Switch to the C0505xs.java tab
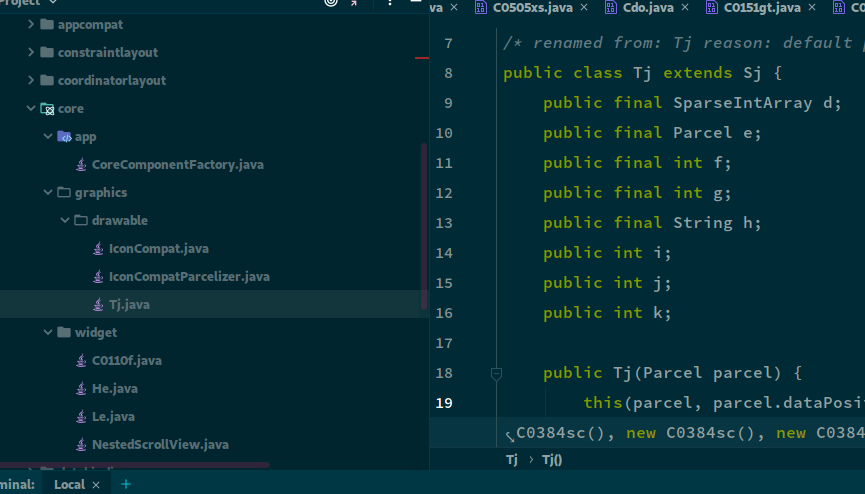This screenshot has height=494, width=865. pos(532,7)
